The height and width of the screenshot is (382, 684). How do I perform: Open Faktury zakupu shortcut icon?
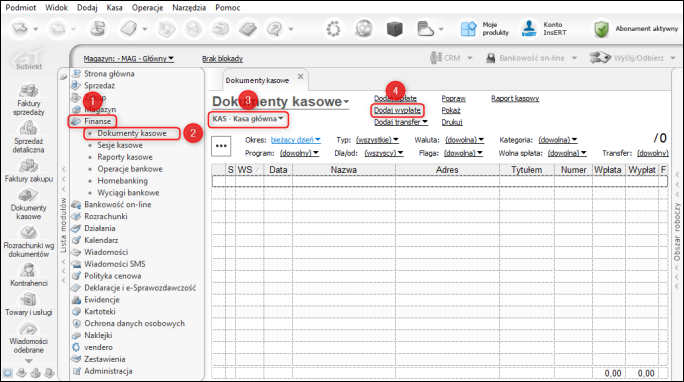28,166
